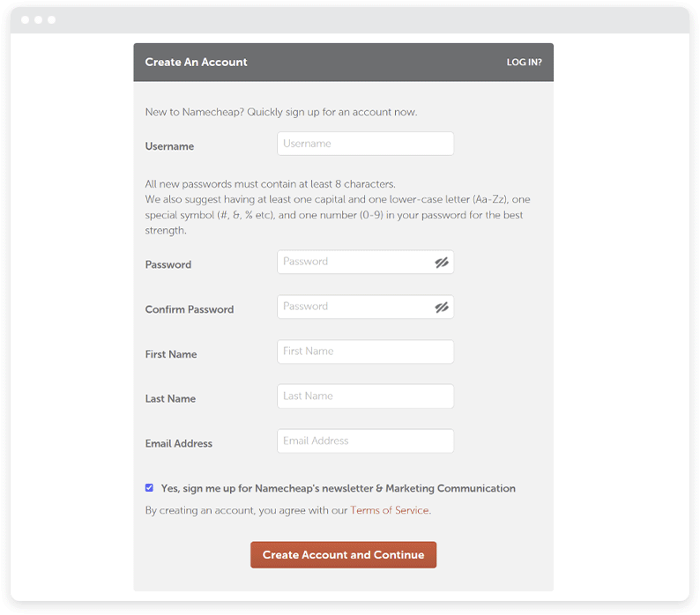Focus the Username input field
This screenshot has height=615, width=700.
(365, 144)
